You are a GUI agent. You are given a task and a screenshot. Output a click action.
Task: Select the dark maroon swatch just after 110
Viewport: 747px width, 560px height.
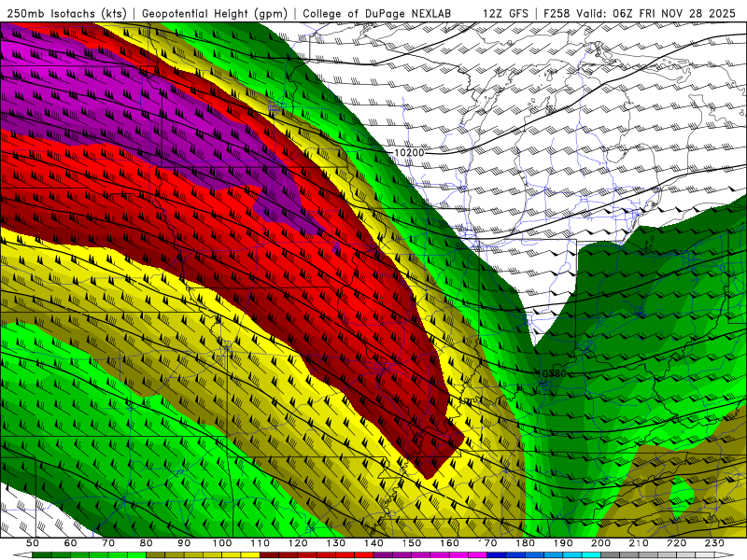(269, 554)
